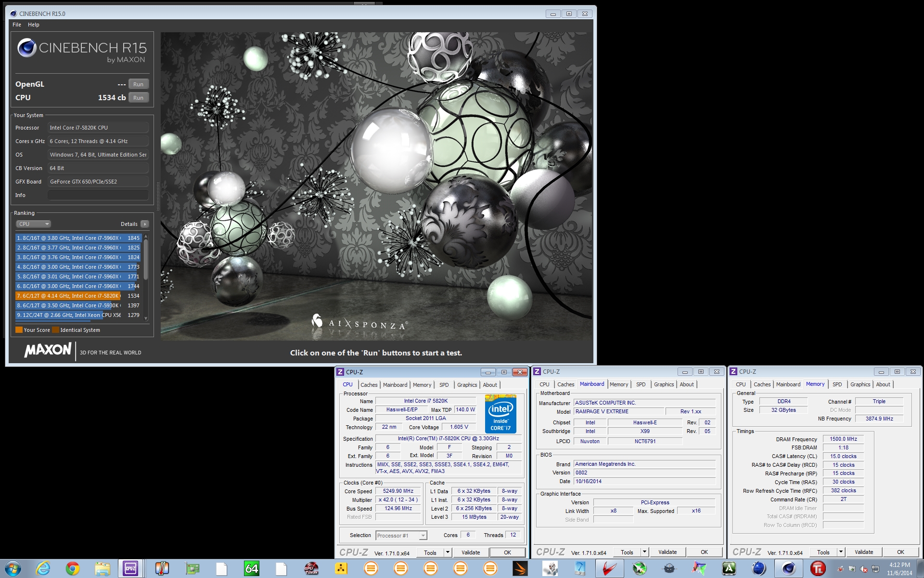Click the ranking list scrollbar thumb
The width and height of the screenshot is (924, 578).
click(x=146, y=259)
